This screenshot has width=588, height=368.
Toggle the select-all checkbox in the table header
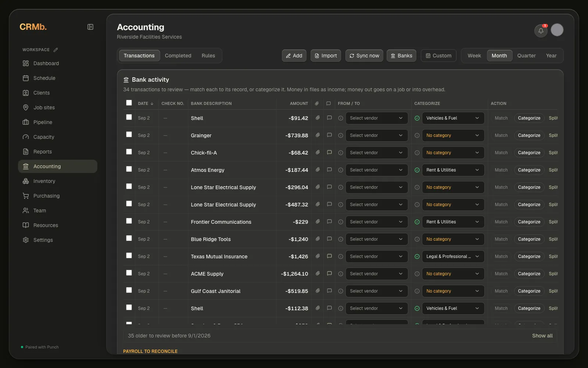click(129, 103)
